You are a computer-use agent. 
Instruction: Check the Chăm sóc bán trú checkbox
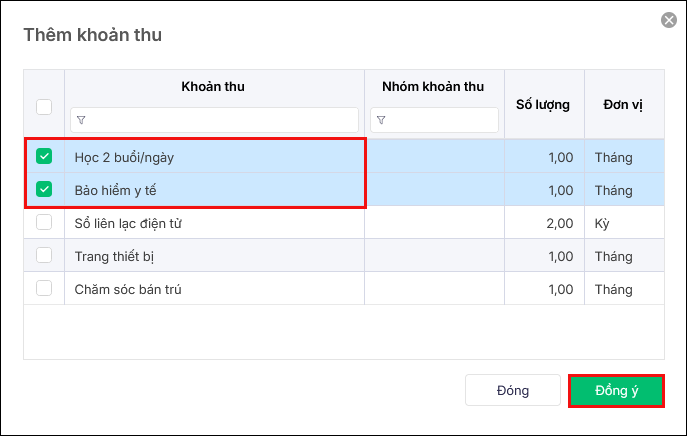pyautogui.click(x=44, y=288)
